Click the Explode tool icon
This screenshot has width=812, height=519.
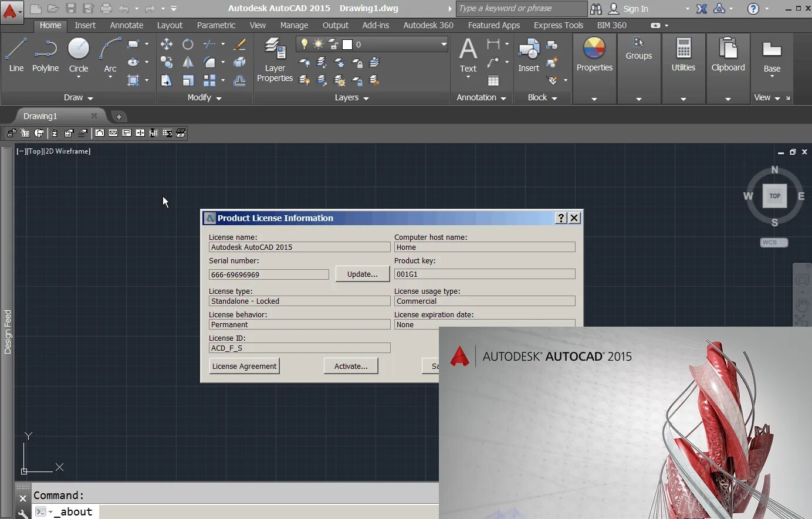coord(239,62)
